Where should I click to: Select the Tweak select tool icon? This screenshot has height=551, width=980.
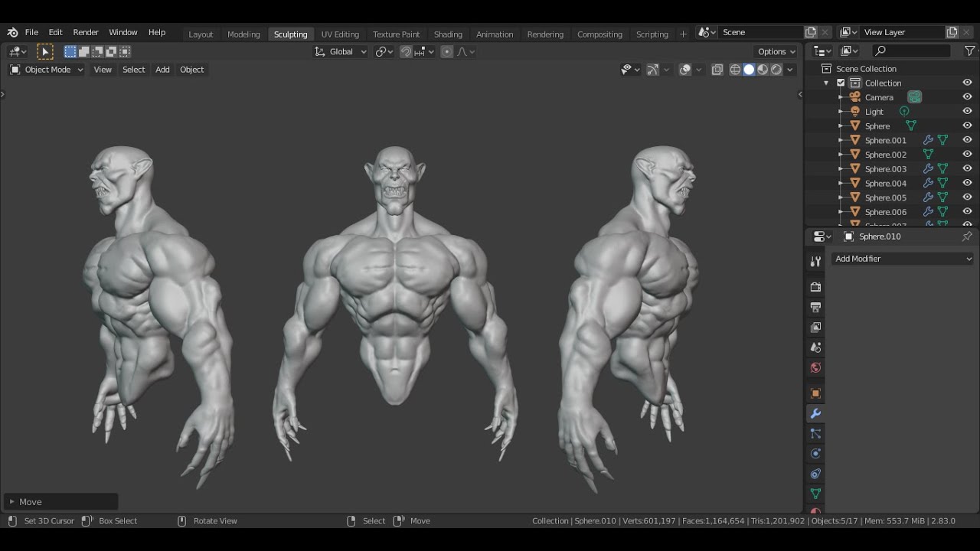coord(44,51)
